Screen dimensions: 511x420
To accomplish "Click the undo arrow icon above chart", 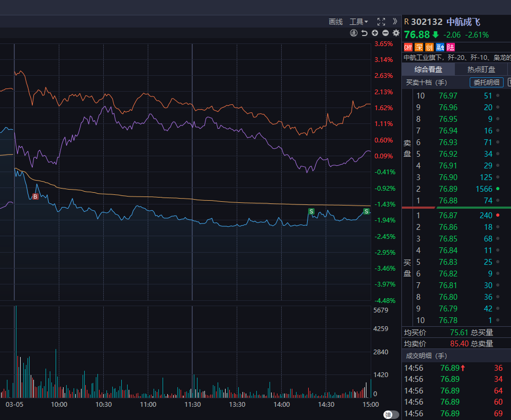I will (364, 33).
